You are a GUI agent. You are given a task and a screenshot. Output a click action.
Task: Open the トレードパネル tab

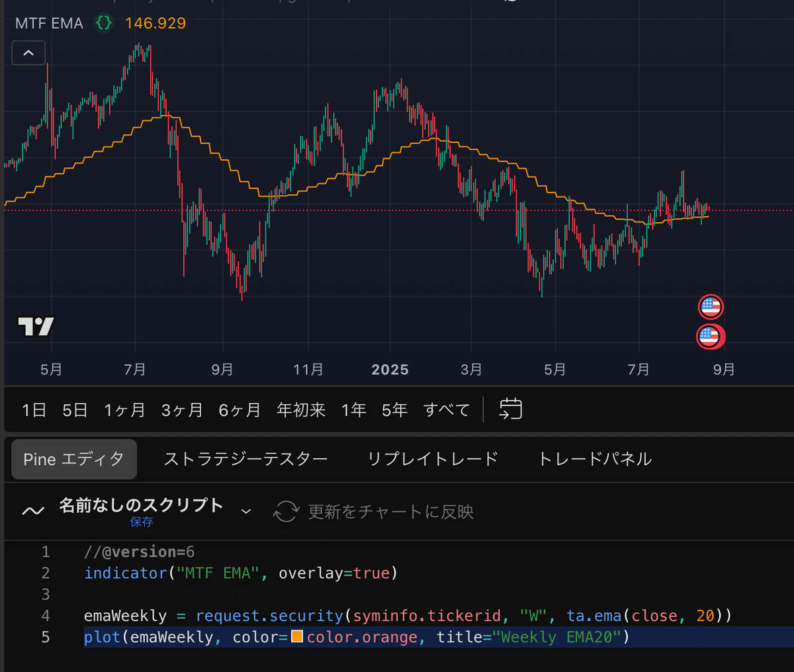coord(594,458)
